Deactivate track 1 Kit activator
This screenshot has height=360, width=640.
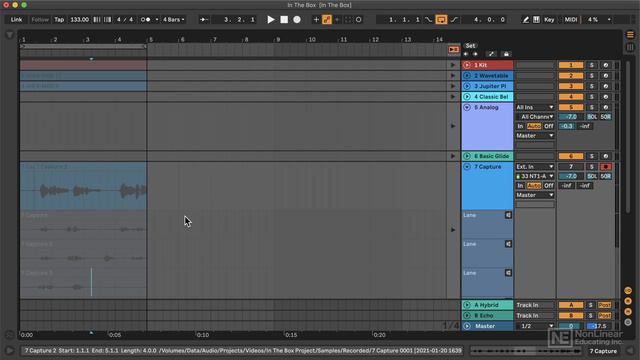pyautogui.click(x=571, y=65)
